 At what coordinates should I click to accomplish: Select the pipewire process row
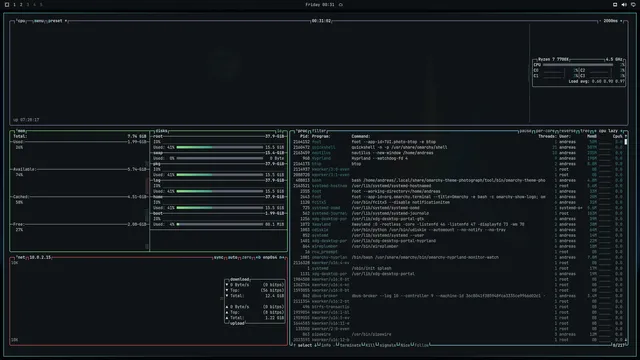[x=458, y=334]
